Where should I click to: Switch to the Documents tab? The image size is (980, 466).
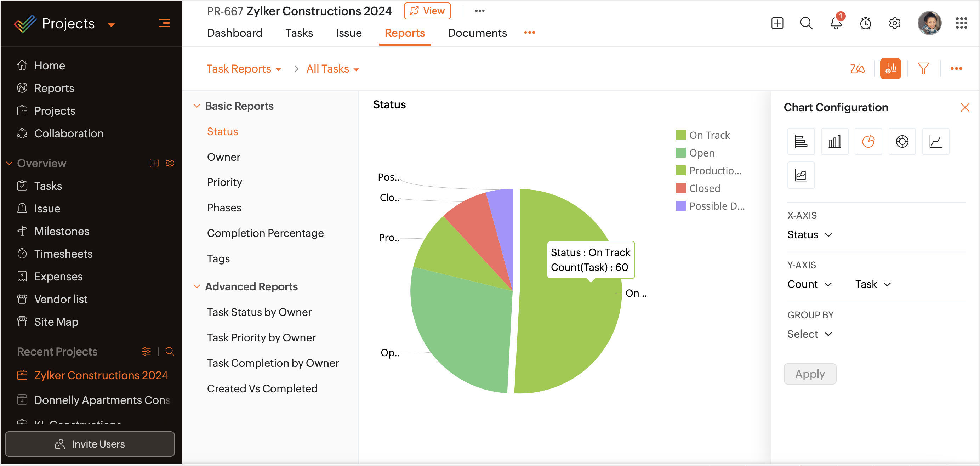click(477, 33)
